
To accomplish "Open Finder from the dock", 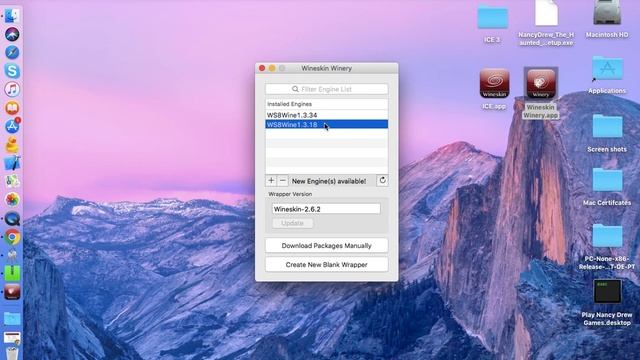I will [12, 16].
